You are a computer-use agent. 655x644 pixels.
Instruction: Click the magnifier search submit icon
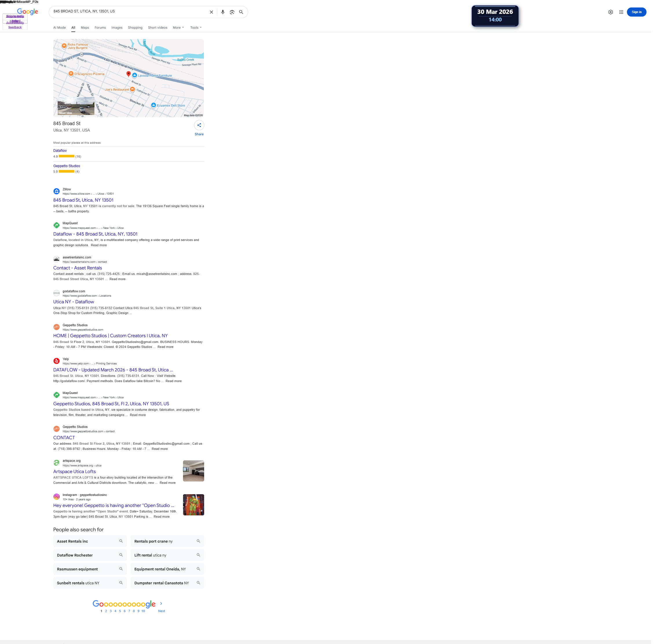click(241, 12)
